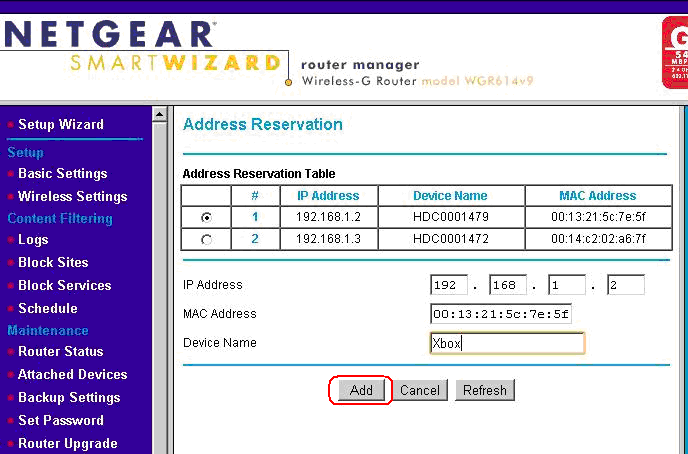
Task: Open Basic Settings in the sidebar
Action: [x=63, y=173]
